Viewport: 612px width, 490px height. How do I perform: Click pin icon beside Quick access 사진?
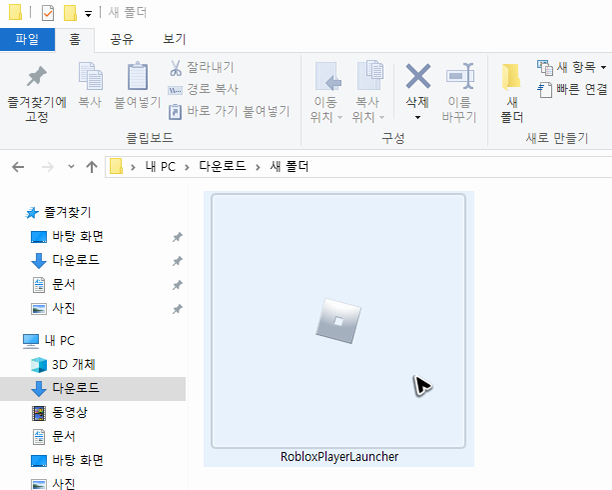[177, 310]
